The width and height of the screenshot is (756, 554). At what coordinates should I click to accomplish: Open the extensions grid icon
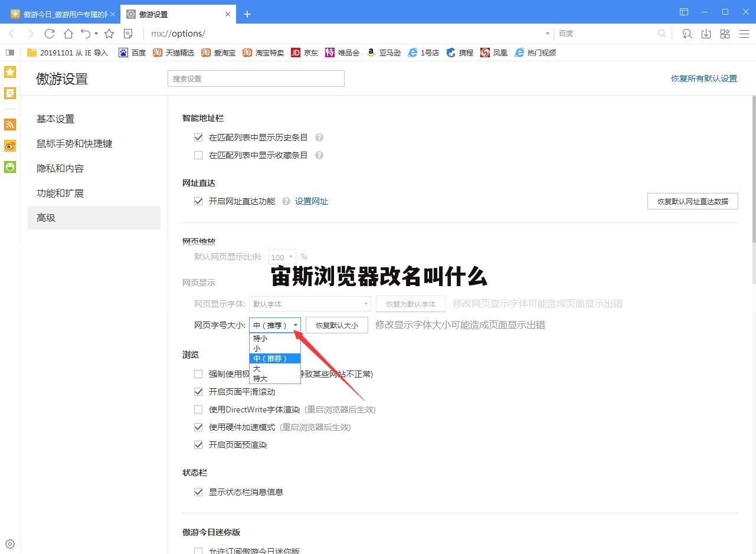pyautogui.click(x=725, y=34)
